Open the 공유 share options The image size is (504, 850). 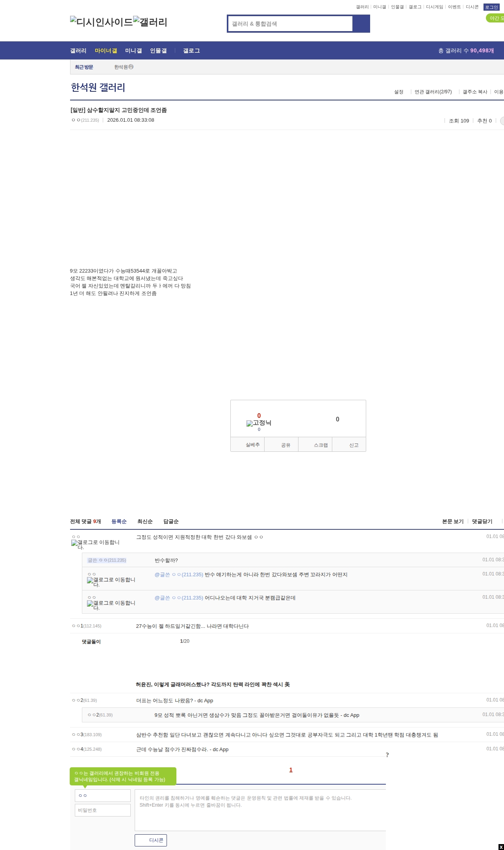(285, 445)
